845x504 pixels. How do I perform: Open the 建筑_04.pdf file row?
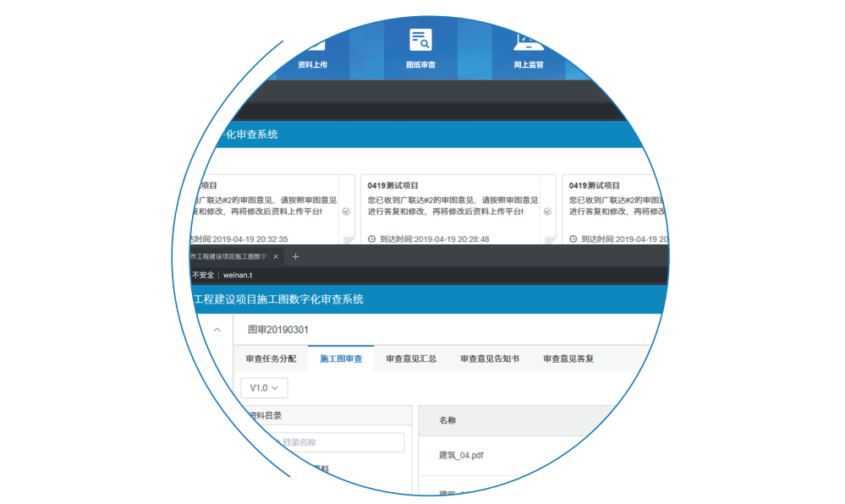click(462, 455)
